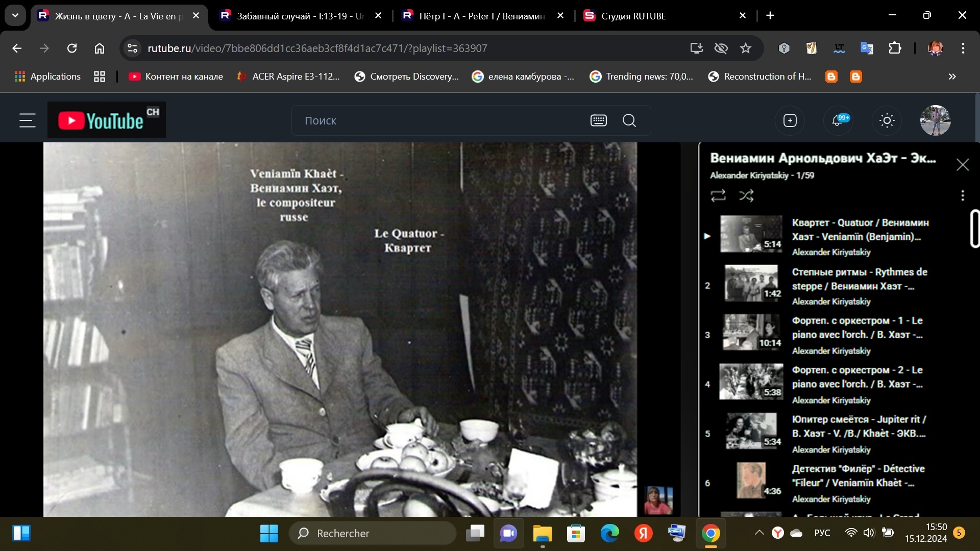Open Microsoft Edge from the taskbar
This screenshot has height=551, width=980.
coord(609,533)
